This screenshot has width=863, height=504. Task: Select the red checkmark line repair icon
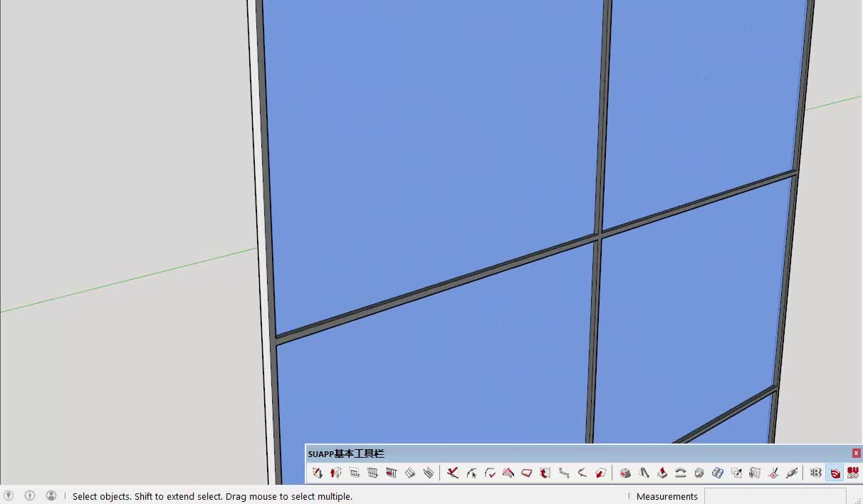[x=453, y=473]
